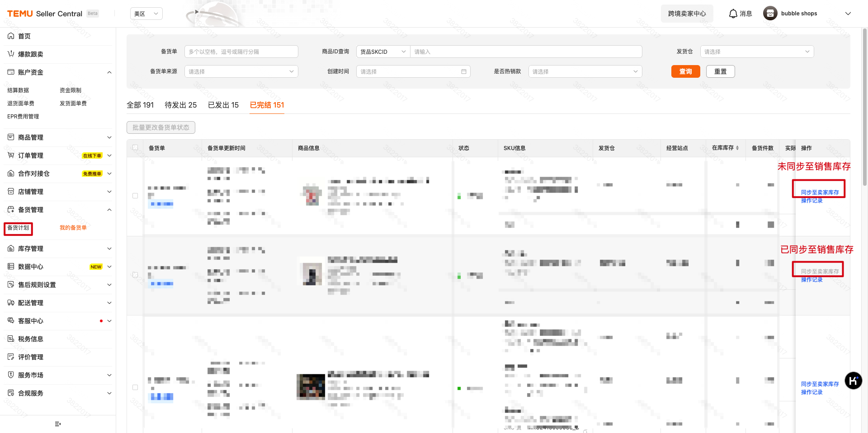Click the floating H assistant icon
868x433 pixels.
[854, 381]
